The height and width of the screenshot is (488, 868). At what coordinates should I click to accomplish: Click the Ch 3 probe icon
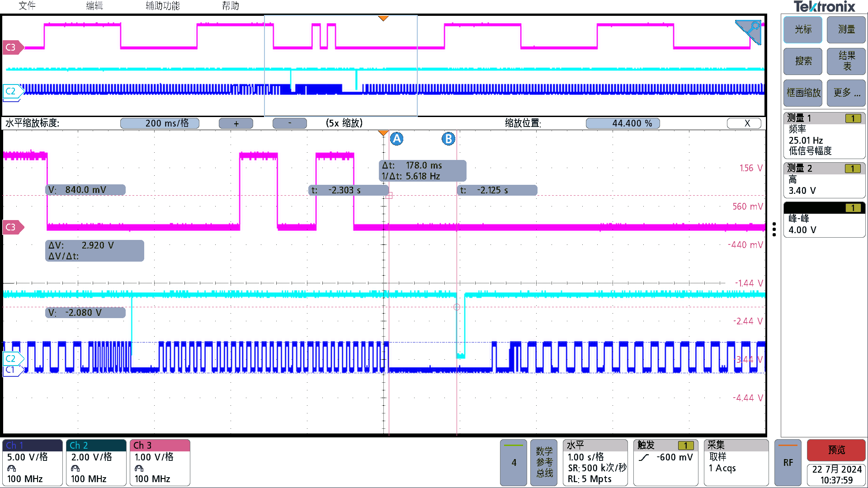[x=139, y=468]
